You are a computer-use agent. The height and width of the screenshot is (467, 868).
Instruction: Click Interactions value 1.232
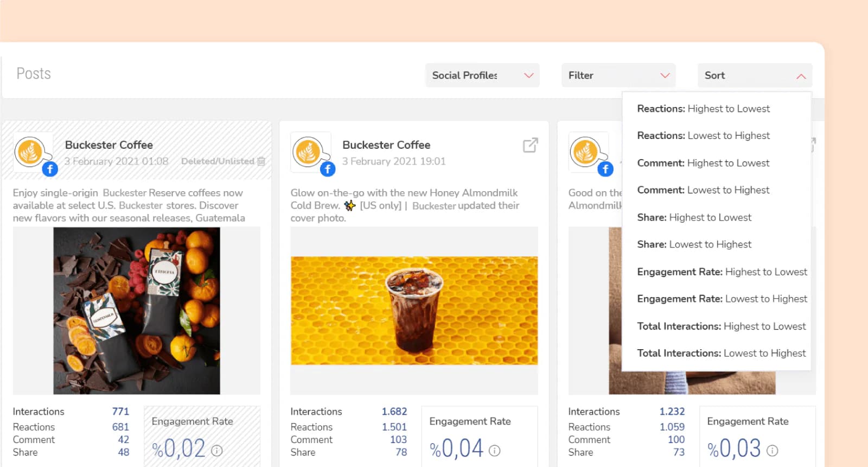(x=672, y=412)
